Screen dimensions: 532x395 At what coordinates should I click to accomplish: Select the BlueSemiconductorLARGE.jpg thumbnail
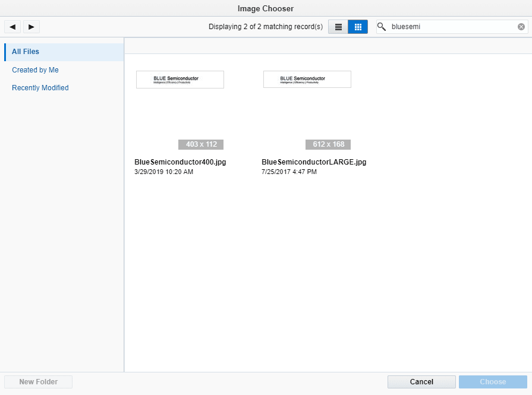pos(307,80)
